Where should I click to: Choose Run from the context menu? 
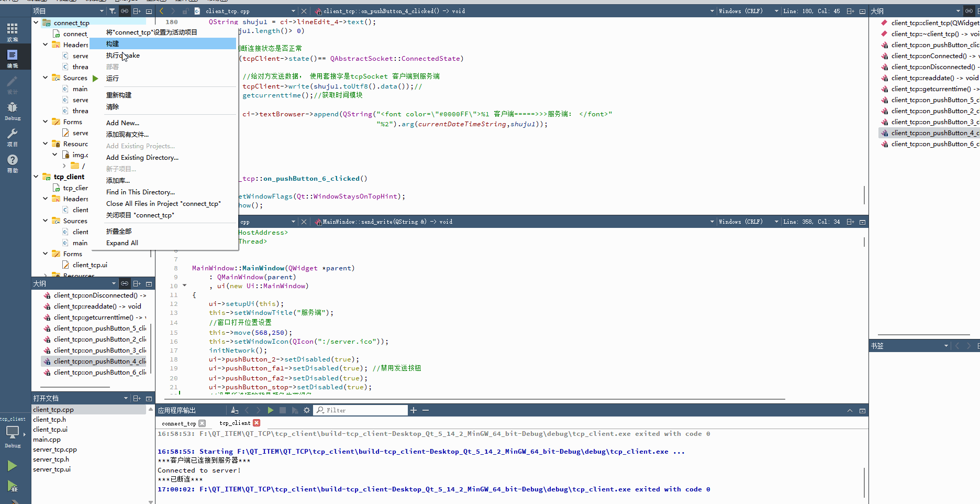click(x=163, y=79)
